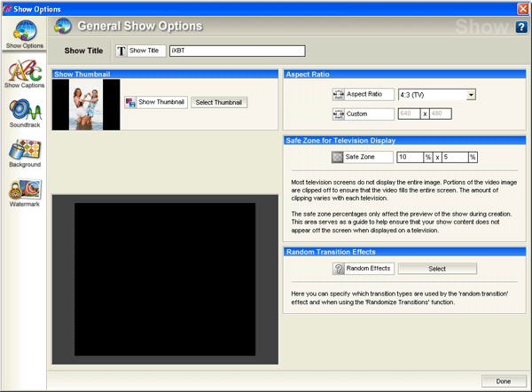Click the custom height field showing 480

pyautogui.click(x=440, y=114)
